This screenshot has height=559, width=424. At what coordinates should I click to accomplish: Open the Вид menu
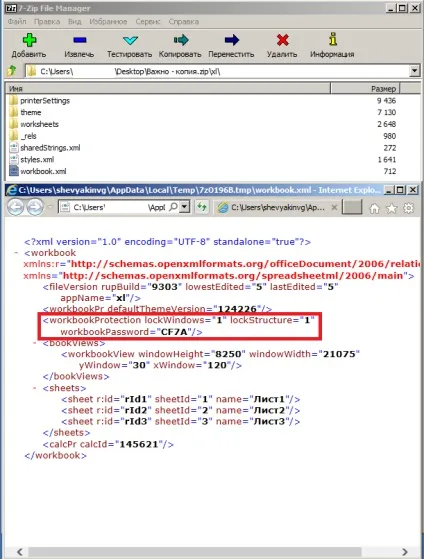75,21
